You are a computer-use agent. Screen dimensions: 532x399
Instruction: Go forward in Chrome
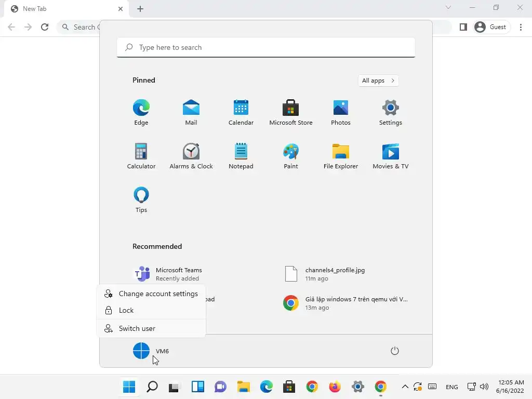28,27
